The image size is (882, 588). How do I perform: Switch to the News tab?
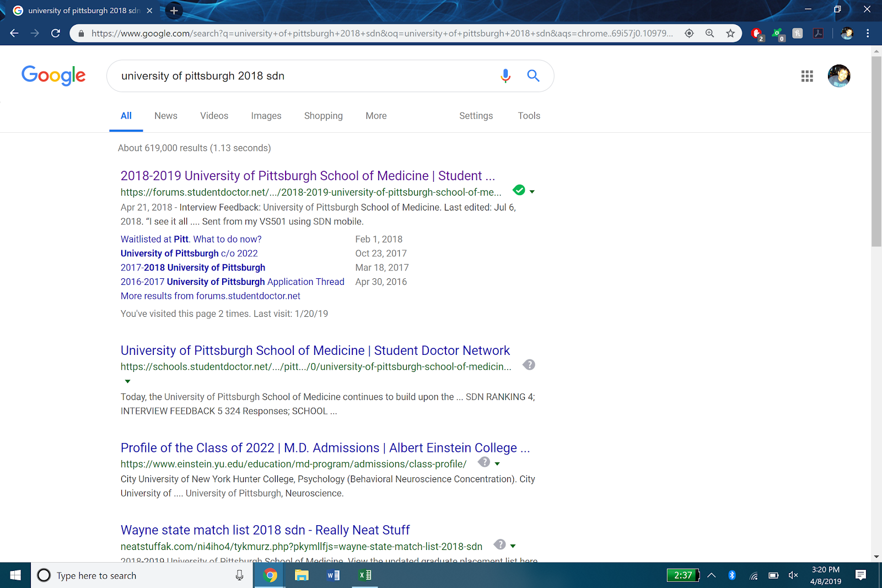[x=166, y=116]
